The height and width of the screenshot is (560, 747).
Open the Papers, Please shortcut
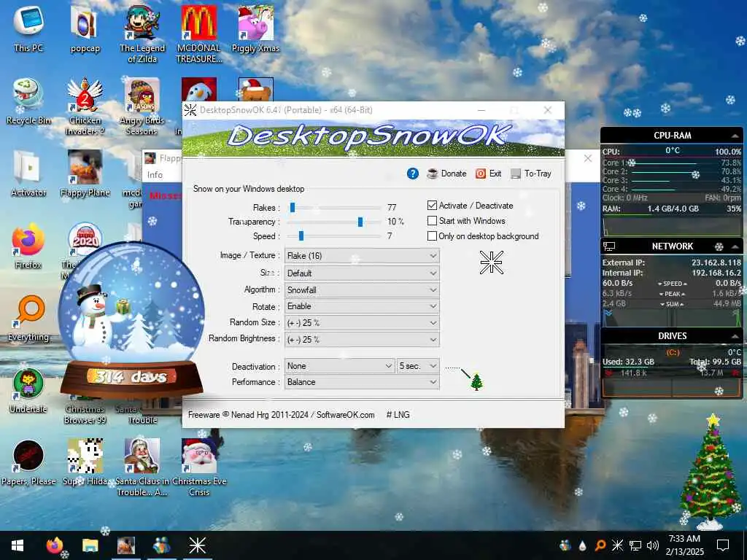(28, 463)
